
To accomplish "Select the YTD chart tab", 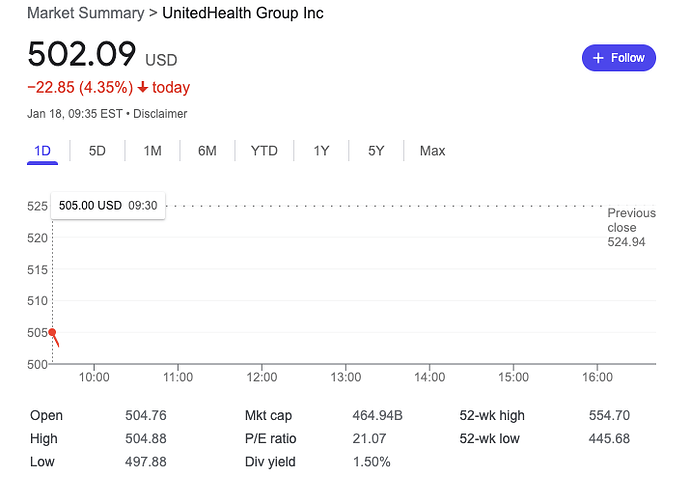I will point(264,151).
